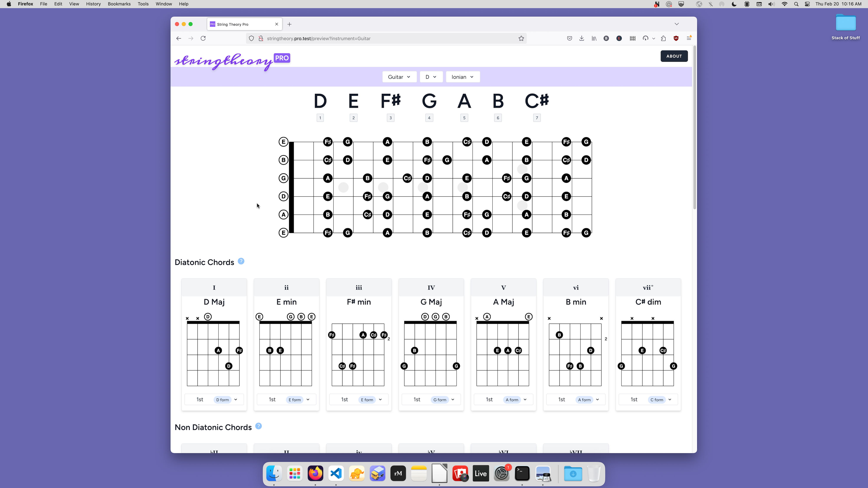List all tabs with the chevron button
868x488 pixels.
(677, 24)
